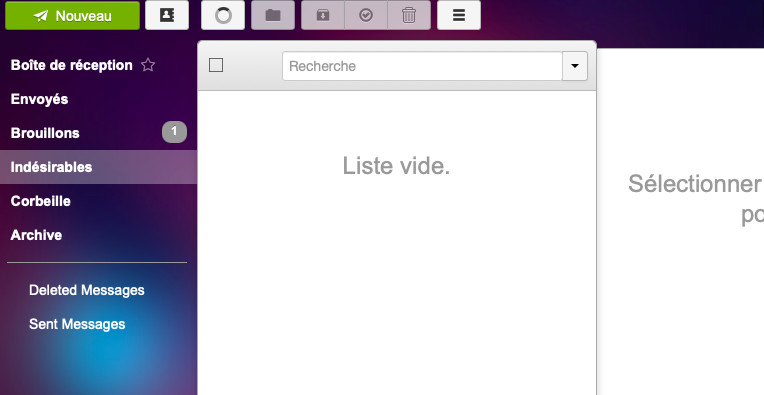Click the Brouillons unread count badge

(x=174, y=132)
